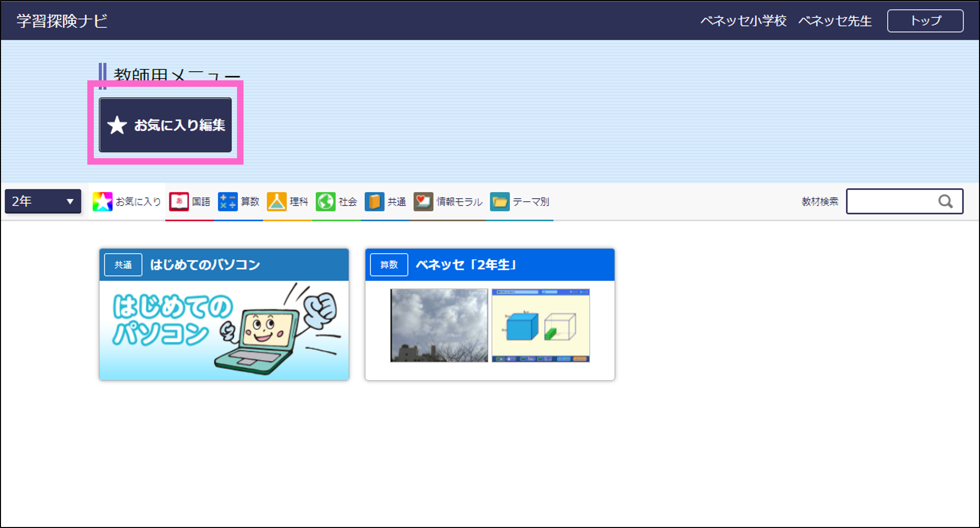Open the 2年 grade dropdown
This screenshot has height=528, width=980.
42,201
